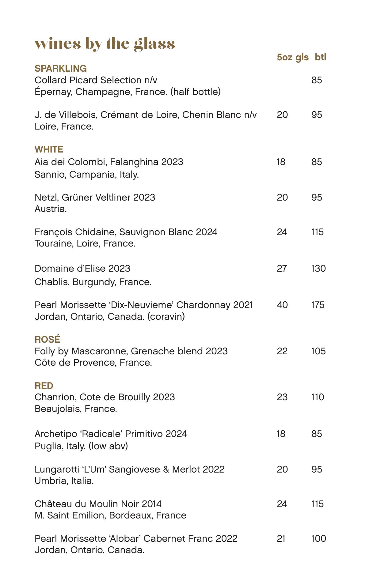Select Aia dei Colombi Falanghina 2023
381x588 pixels.
(x=109, y=162)
